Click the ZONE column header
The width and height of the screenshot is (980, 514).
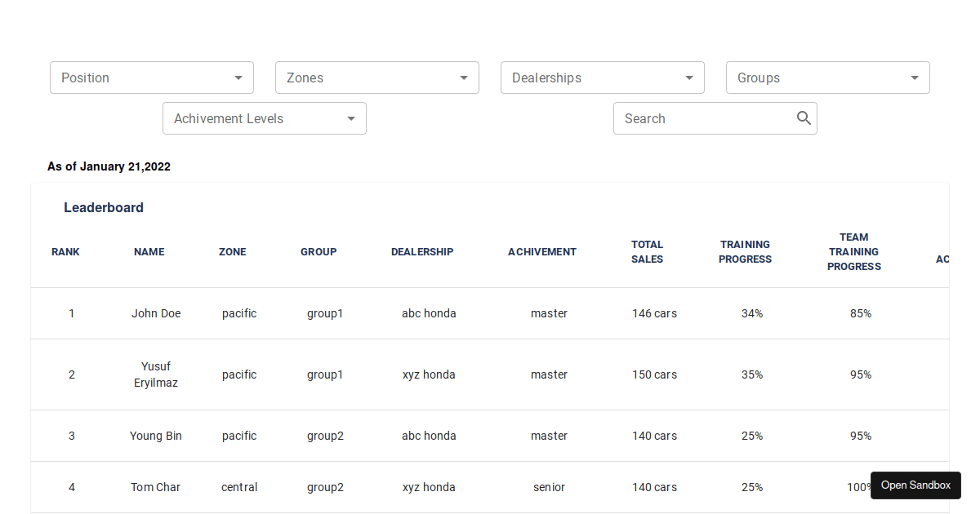[x=232, y=251]
